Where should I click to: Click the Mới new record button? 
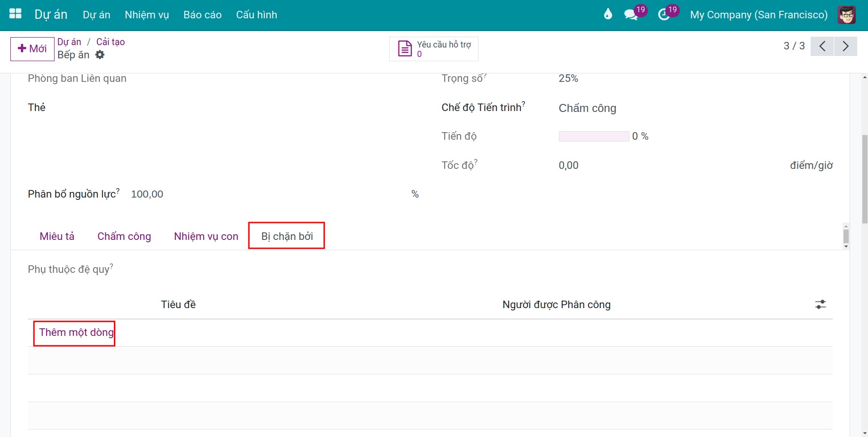pos(32,48)
